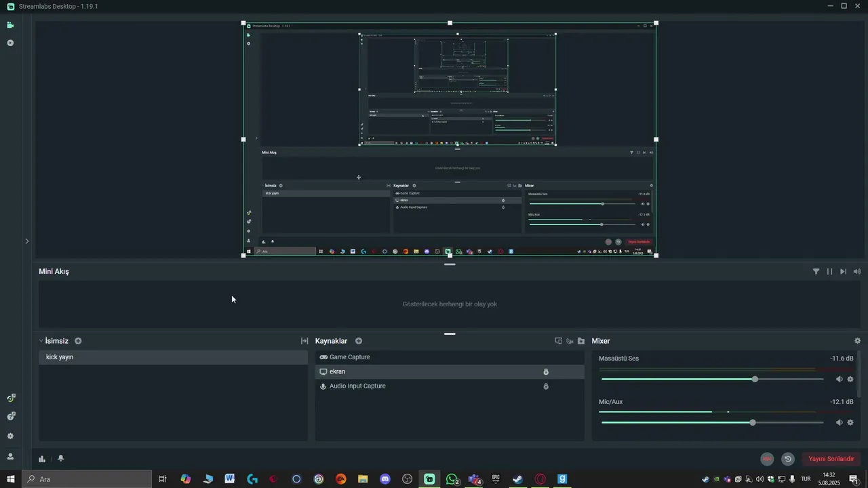Open Steam from the taskbar
The width and height of the screenshot is (868, 488).
pyautogui.click(x=518, y=479)
